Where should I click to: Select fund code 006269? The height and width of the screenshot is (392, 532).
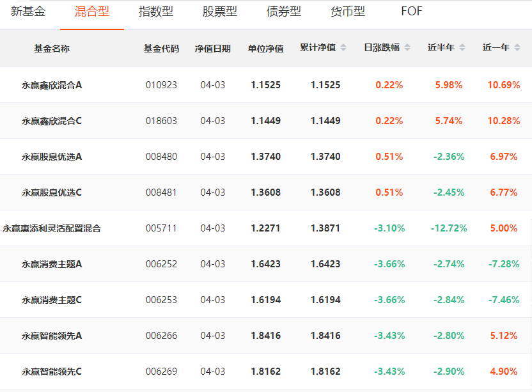coord(162,372)
